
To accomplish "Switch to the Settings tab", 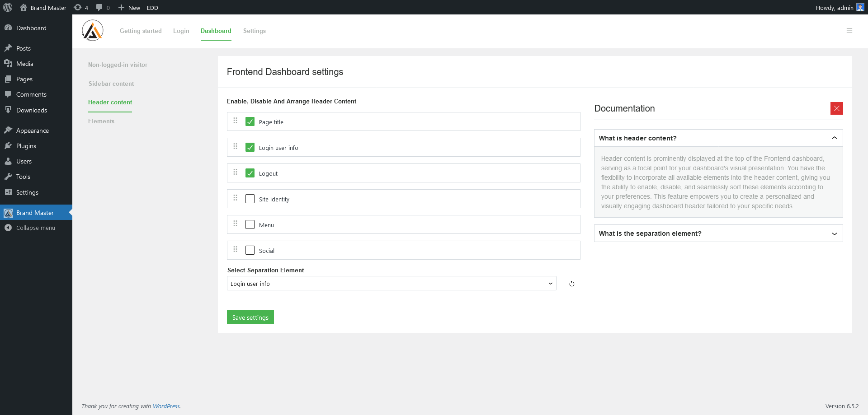I will [254, 31].
